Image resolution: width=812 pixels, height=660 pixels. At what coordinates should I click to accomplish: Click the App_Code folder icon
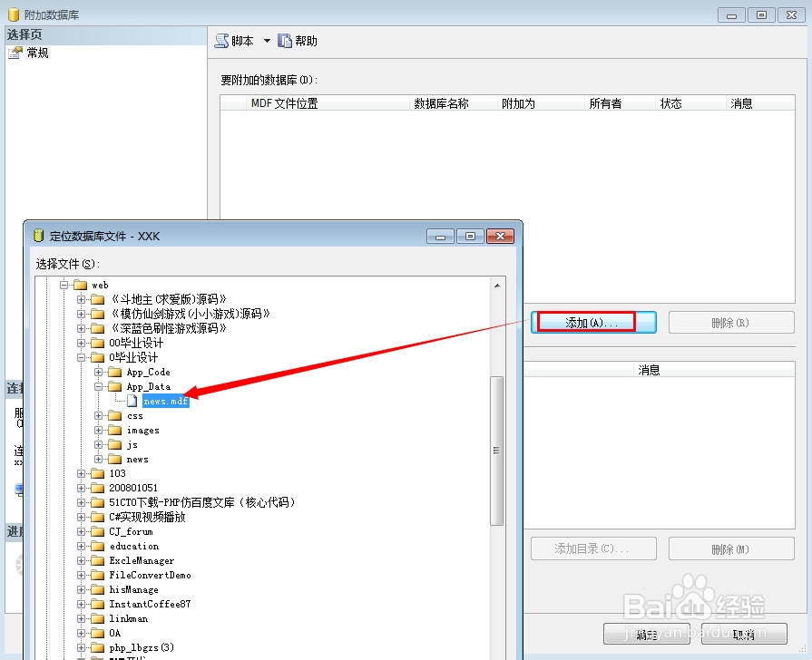point(115,373)
